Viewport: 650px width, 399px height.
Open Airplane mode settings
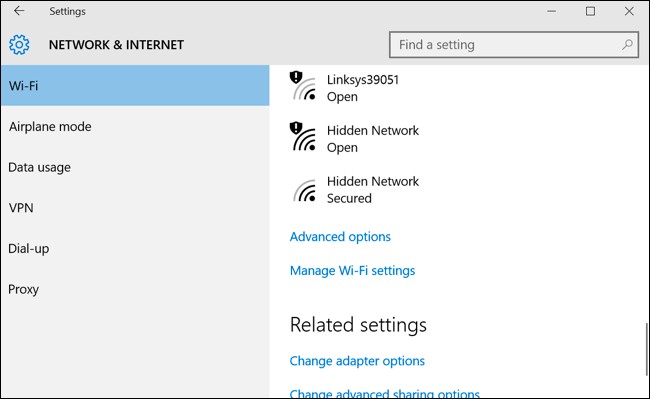[x=135, y=126]
